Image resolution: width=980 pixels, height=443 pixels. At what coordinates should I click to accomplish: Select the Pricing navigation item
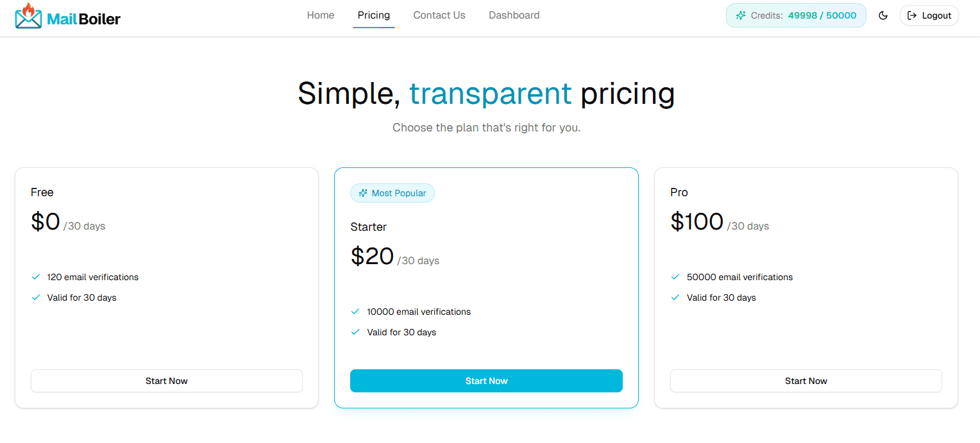click(x=374, y=15)
